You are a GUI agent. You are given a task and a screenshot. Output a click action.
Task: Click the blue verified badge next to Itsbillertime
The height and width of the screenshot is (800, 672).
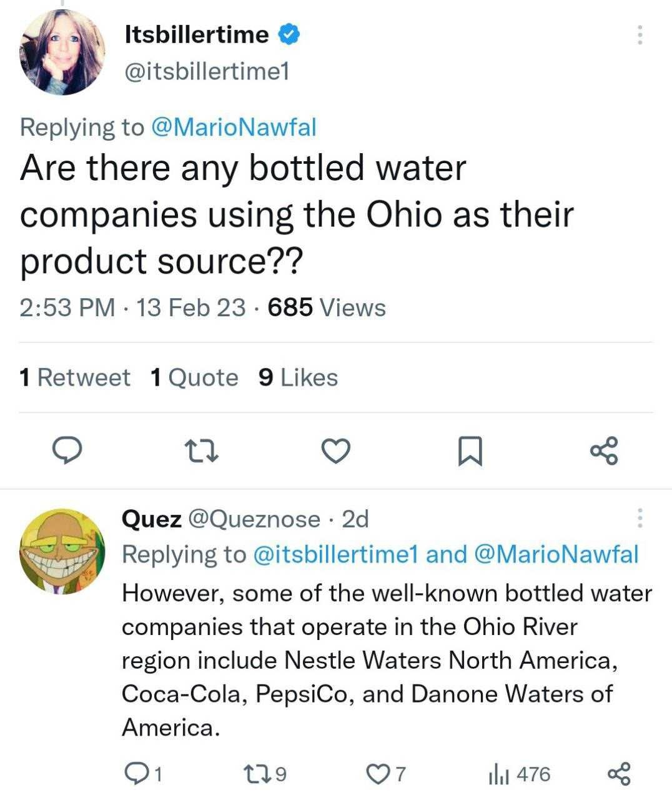point(289,34)
